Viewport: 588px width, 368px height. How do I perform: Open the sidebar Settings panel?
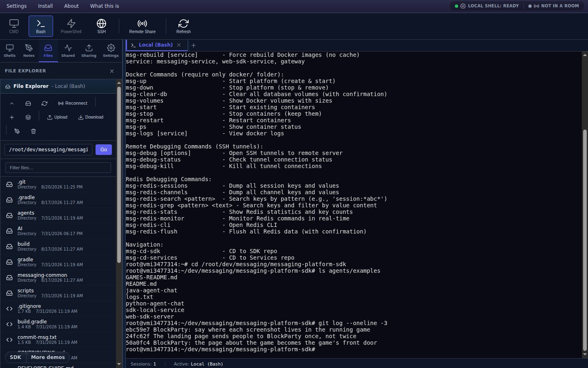tap(111, 51)
